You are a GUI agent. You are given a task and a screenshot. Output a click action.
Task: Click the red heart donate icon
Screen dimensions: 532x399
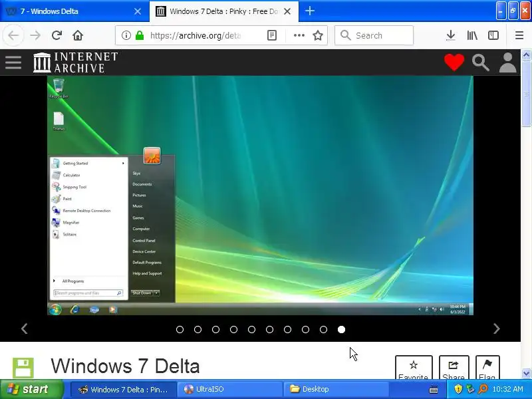pyautogui.click(x=454, y=63)
